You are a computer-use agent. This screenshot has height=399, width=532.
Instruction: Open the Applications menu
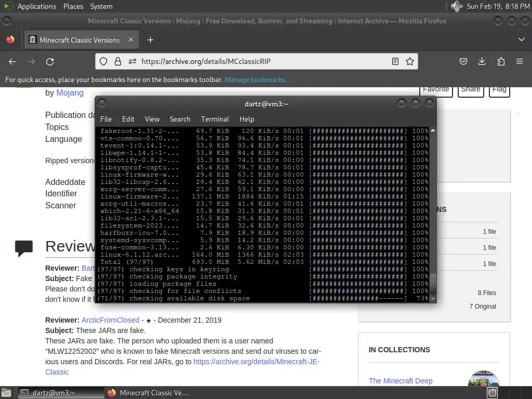[x=37, y=6]
